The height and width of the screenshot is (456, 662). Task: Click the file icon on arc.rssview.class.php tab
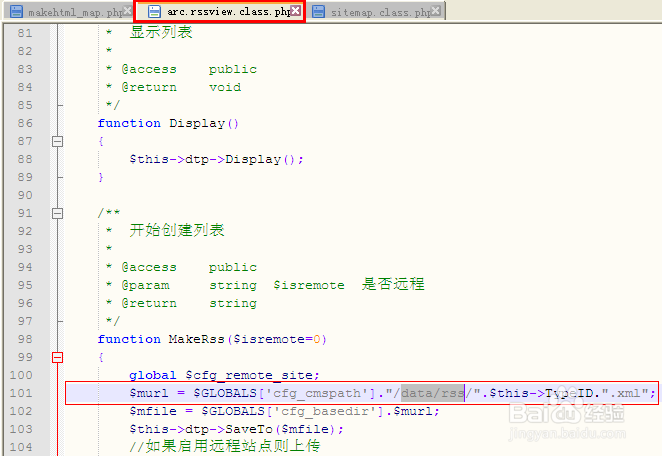(154, 12)
